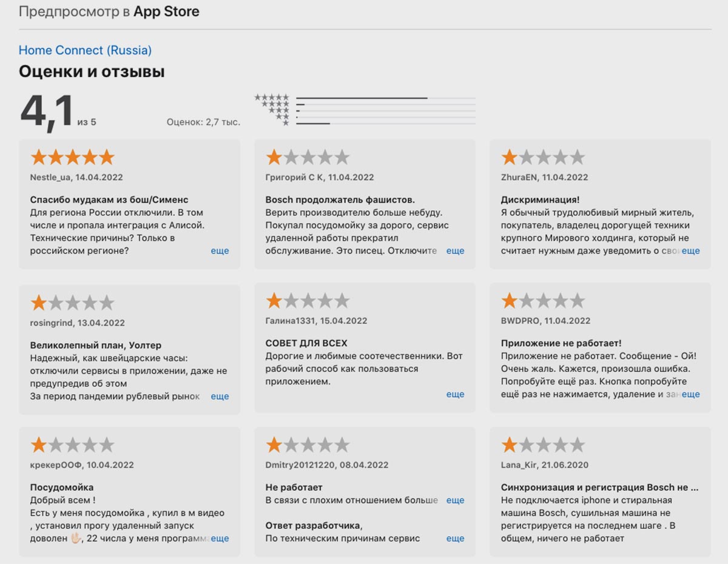Screen dimensions: 728x564
Task: Click star rating on Lana_Kir's review
Action: click(x=543, y=445)
